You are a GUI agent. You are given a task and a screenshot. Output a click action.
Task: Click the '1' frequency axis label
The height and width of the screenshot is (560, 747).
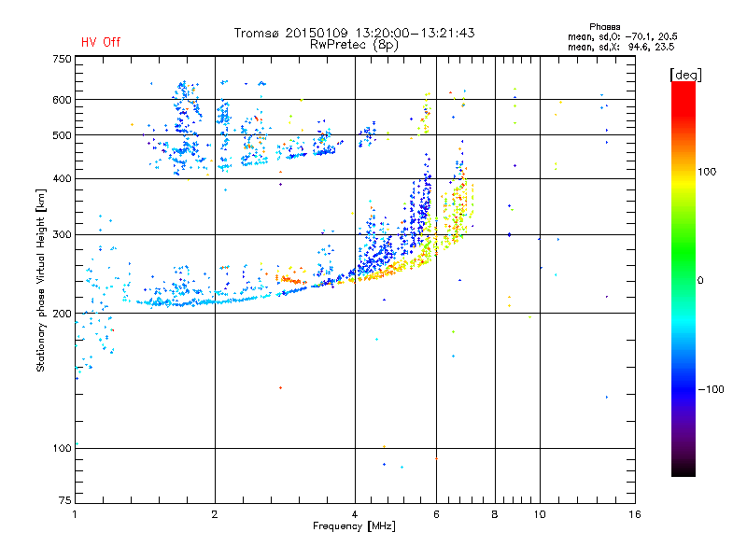coord(75,514)
